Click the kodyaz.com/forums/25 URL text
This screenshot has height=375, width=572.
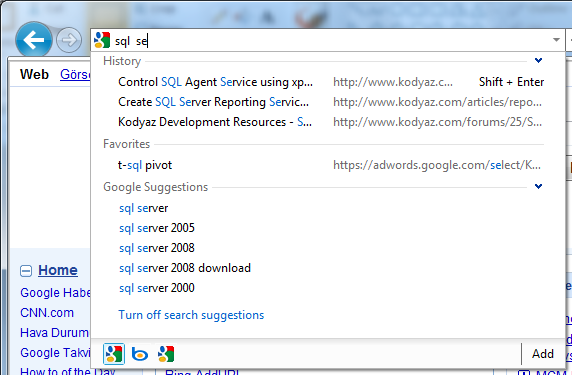coord(437,122)
